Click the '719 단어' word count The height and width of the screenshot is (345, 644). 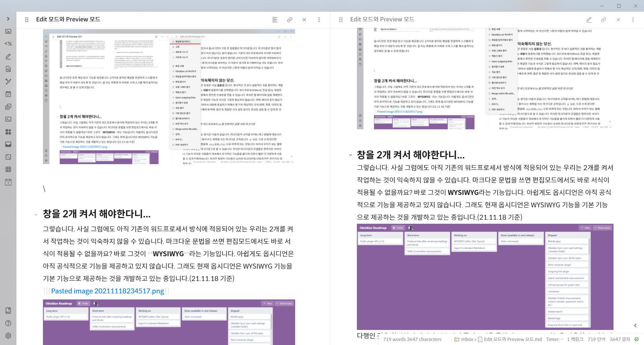[x=596, y=339]
